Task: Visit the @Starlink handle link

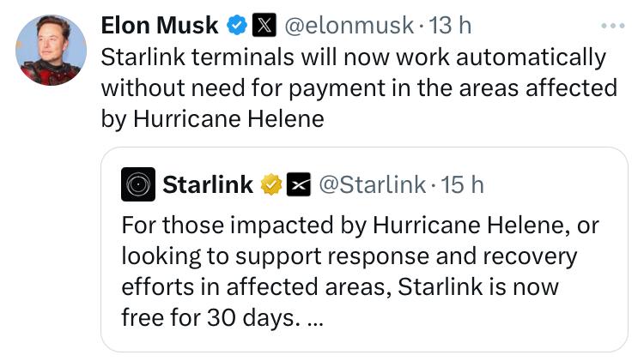Action: coord(372,184)
